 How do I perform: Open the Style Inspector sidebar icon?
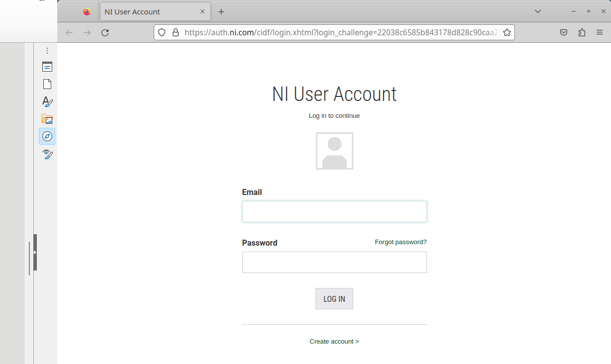[47, 154]
